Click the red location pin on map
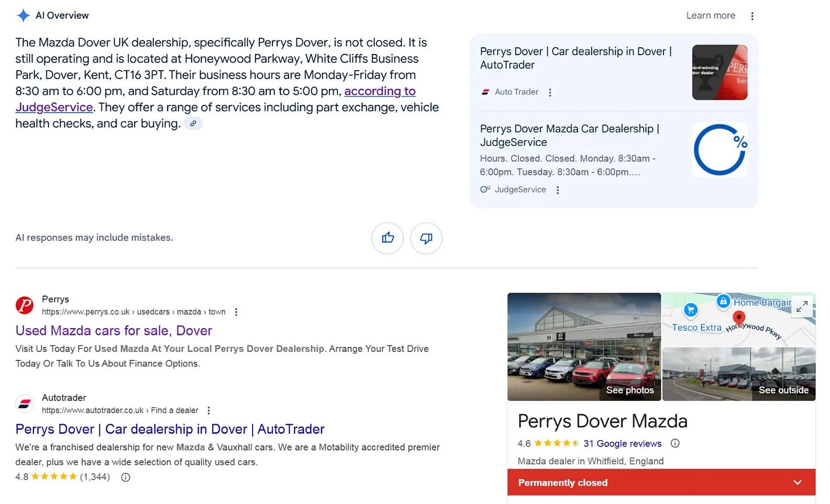This screenshot has height=504, width=830. tap(739, 318)
